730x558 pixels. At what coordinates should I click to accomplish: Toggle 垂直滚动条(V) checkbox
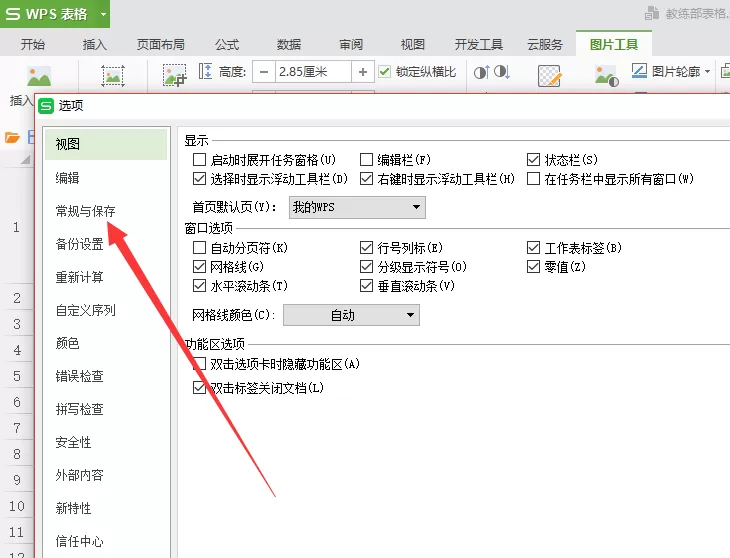click(x=366, y=286)
